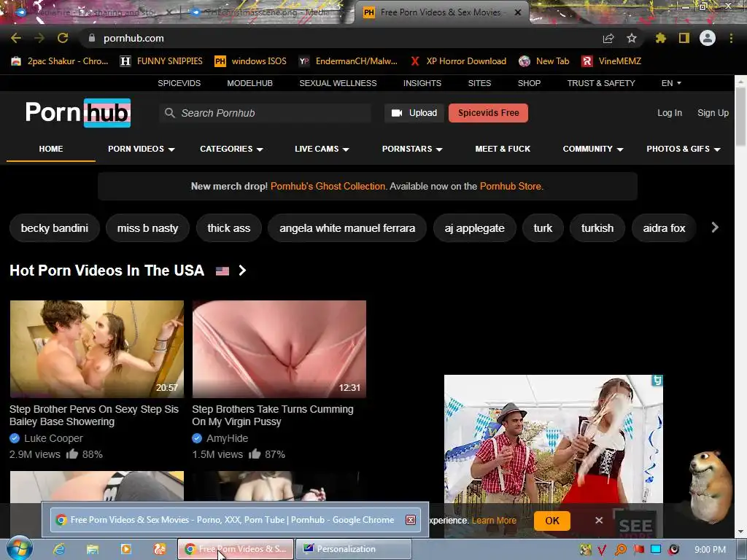Open the Extensions puzzle icon
Screen dimensions: 747x560
point(661,38)
